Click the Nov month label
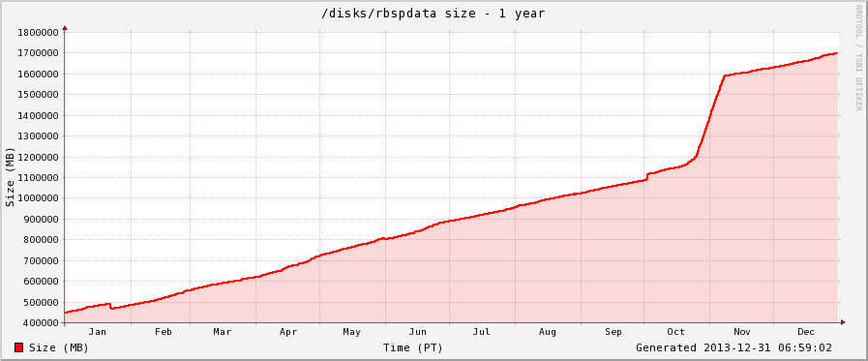868x361 pixels. point(742,332)
